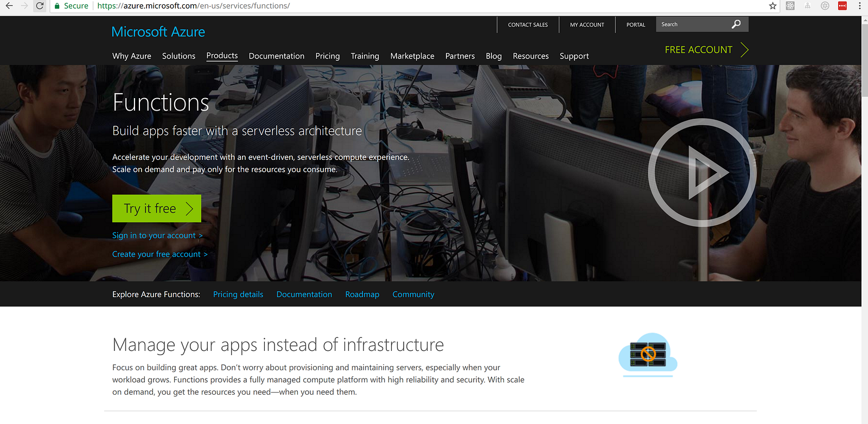868x424 pixels.
Task: Open the Support menu item
Action: (574, 56)
